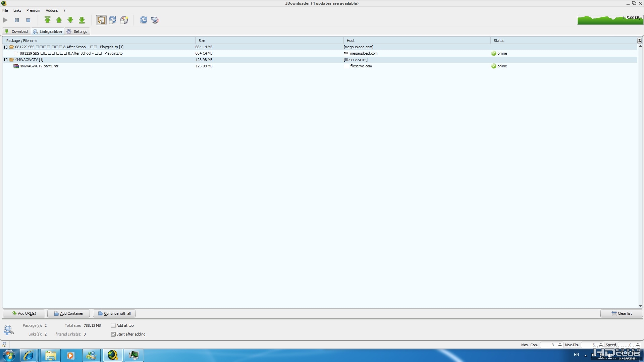Open the table column chooser icon
The image size is (644, 362).
[639, 41]
